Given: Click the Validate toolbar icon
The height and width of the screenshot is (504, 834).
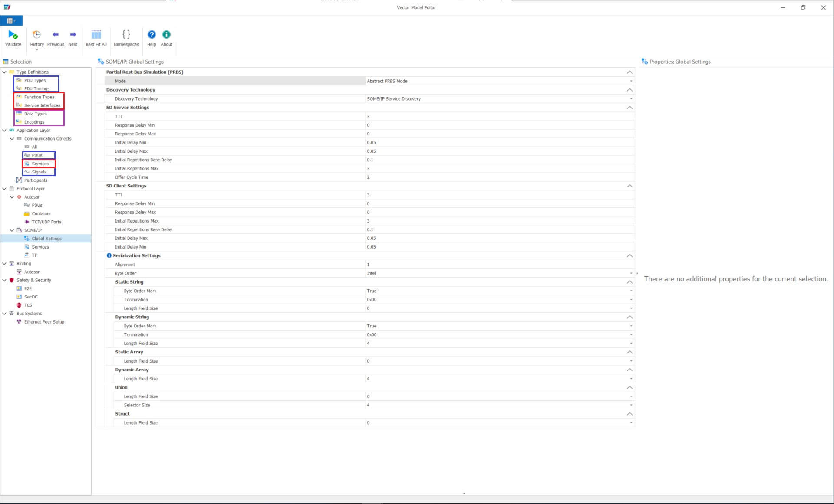Looking at the screenshot, I should tap(13, 35).
